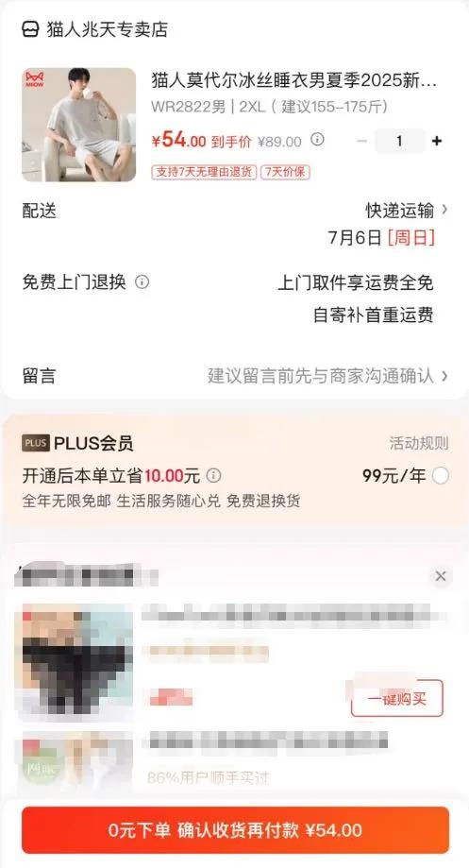Image resolution: width=469 pixels, height=868 pixels.
Task: Dismiss the recommendation panel with the X
Action: pyautogui.click(x=441, y=576)
